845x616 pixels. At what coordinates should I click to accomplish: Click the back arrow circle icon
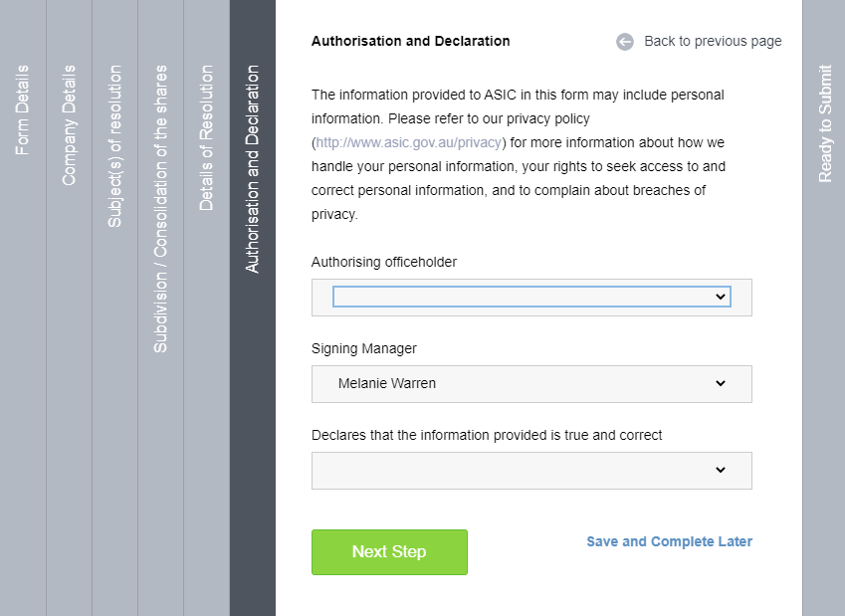pos(625,42)
